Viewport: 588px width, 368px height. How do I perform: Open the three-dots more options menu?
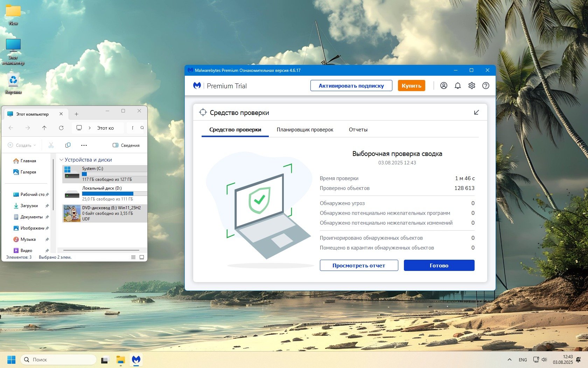pos(84,145)
